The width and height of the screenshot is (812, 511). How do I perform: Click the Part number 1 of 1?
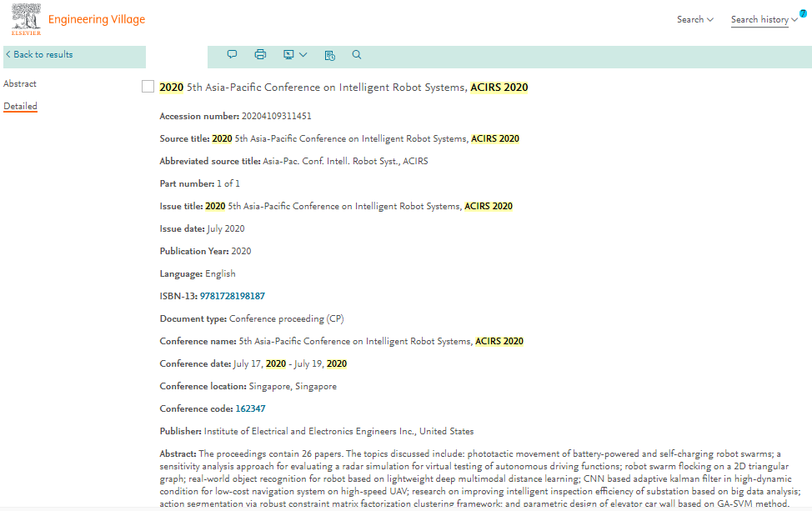coord(228,183)
